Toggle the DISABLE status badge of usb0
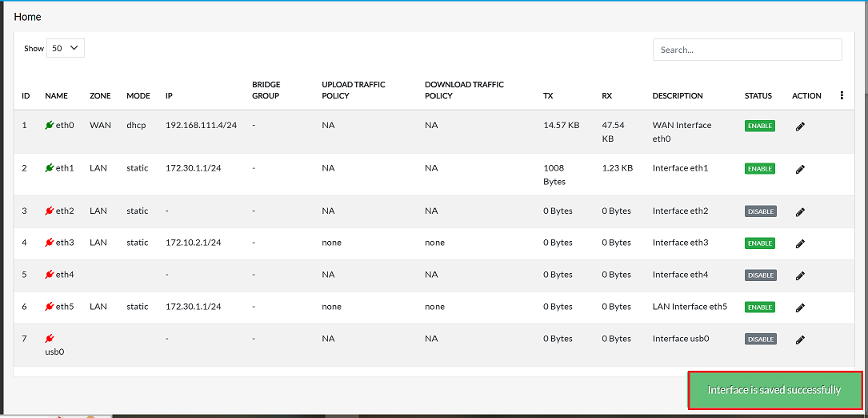 click(761, 339)
